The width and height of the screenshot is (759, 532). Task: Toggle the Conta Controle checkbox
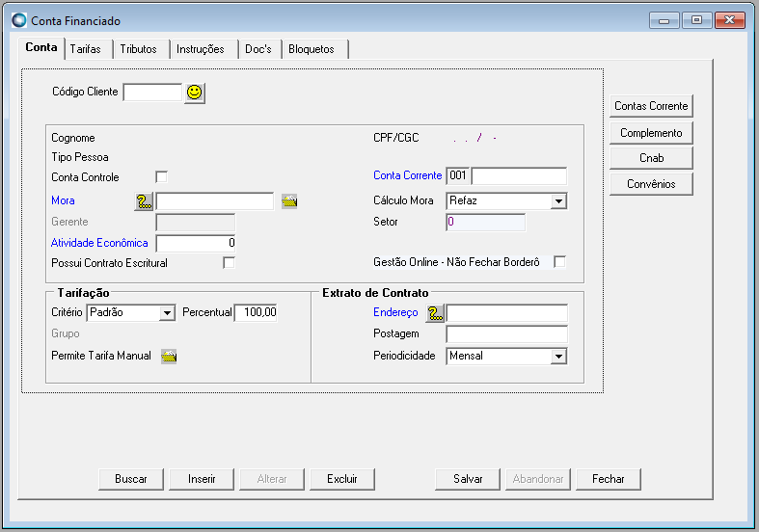point(162,177)
